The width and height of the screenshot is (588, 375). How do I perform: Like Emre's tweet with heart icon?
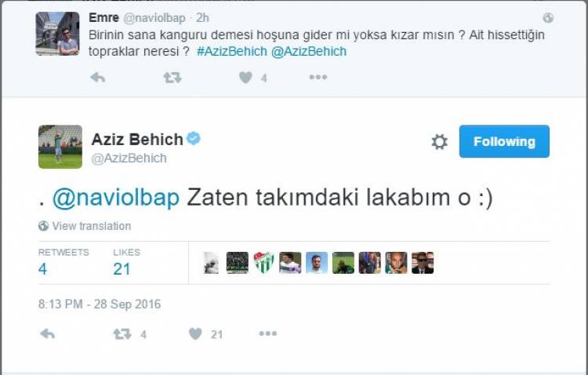click(x=245, y=77)
